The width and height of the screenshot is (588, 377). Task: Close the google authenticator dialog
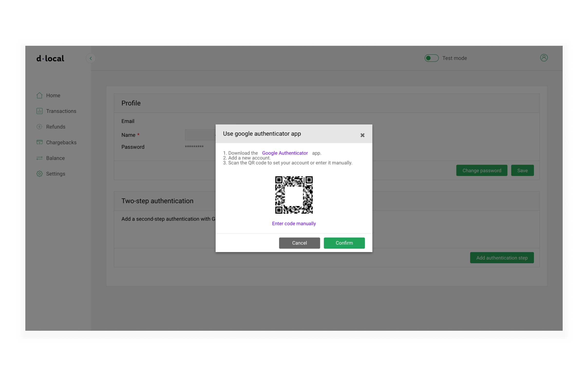(362, 135)
